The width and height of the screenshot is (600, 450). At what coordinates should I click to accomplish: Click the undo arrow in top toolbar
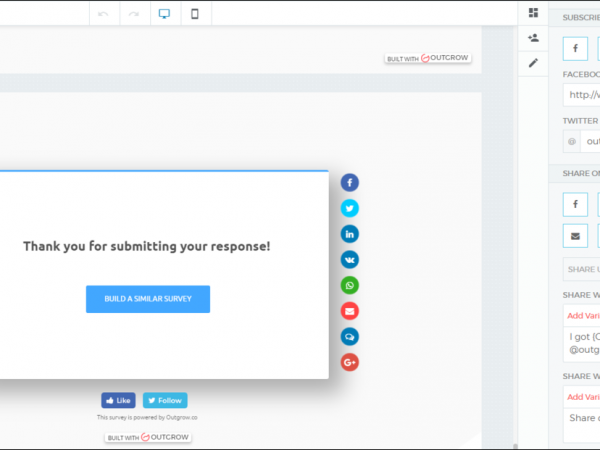click(x=103, y=14)
